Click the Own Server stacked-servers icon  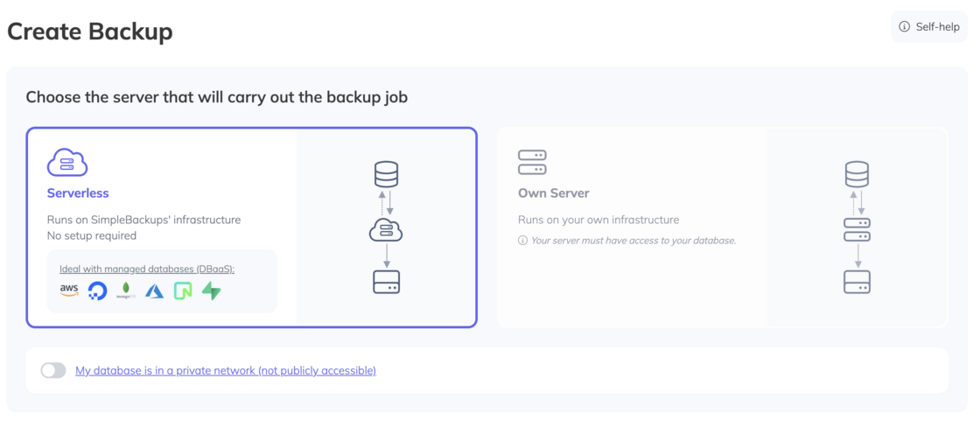(532, 163)
